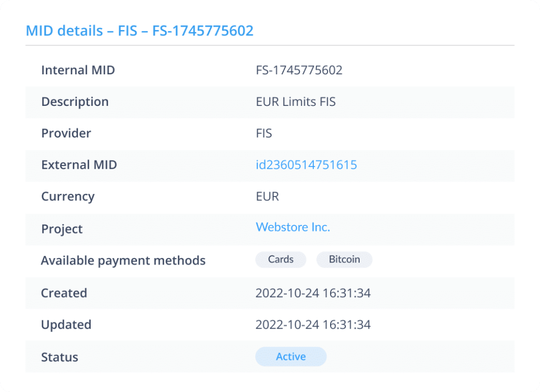This screenshot has width=540, height=392.
Task: Open the Webstore Inc. project link
Action: [293, 227]
